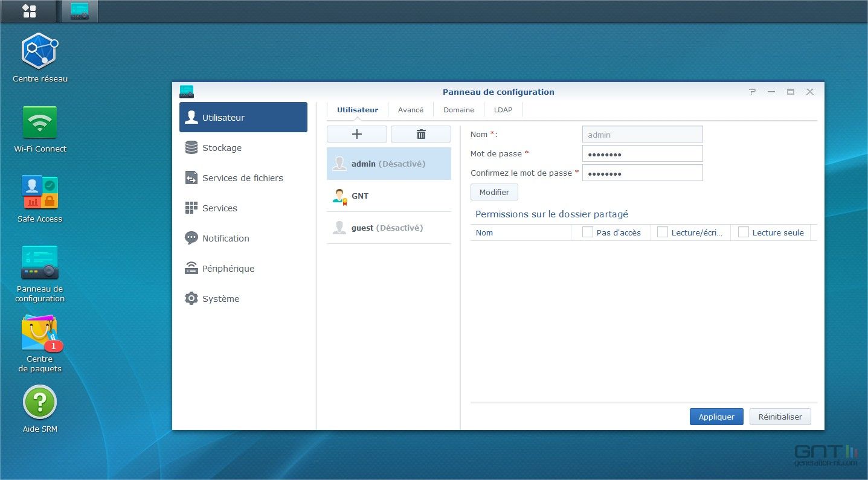Click the question mark help icon in title bar
868x480 pixels.
click(x=752, y=92)
